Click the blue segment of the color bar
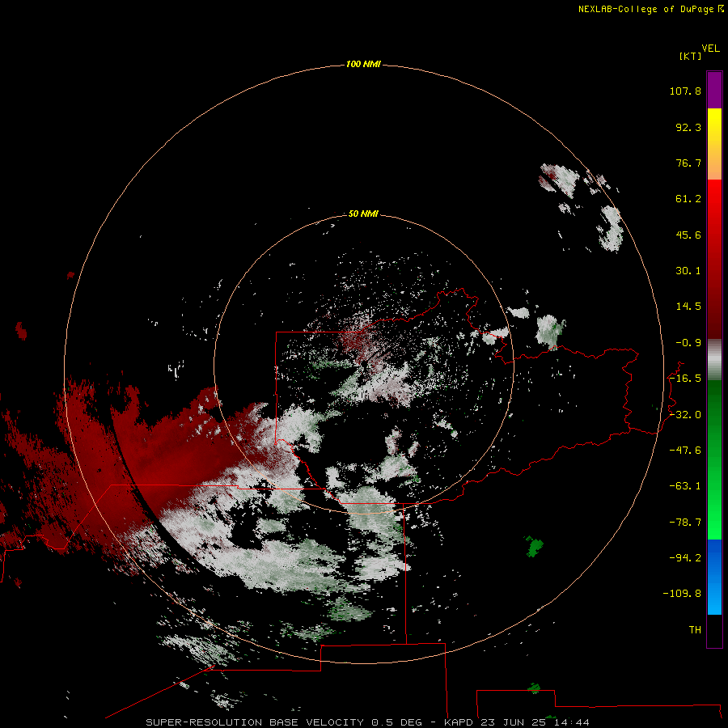The width and height of the screenshot is (728, 728). tap(714, 577)
